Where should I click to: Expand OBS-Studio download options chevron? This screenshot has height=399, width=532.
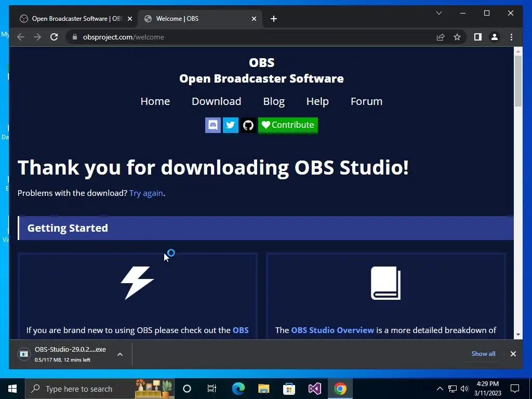(120, 354)
